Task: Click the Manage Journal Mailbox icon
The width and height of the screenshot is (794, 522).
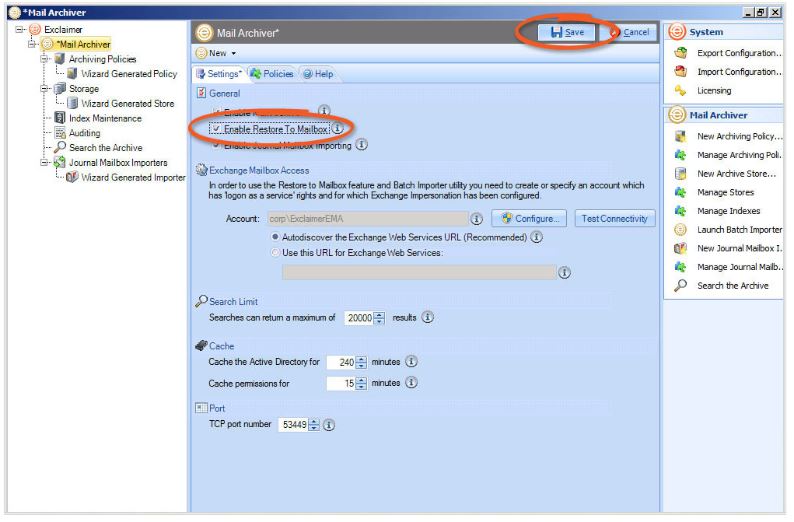Action: click(681, 267)
